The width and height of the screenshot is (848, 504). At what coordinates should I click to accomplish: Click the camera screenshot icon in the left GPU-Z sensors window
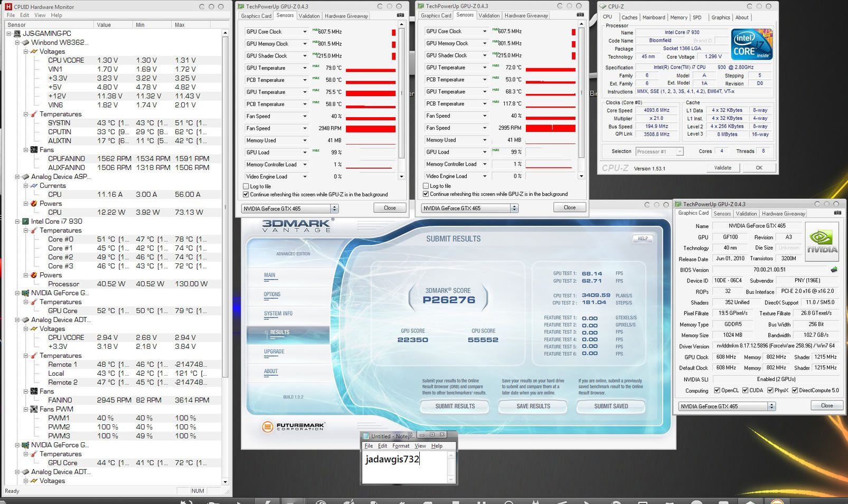[x=401, y=16]
